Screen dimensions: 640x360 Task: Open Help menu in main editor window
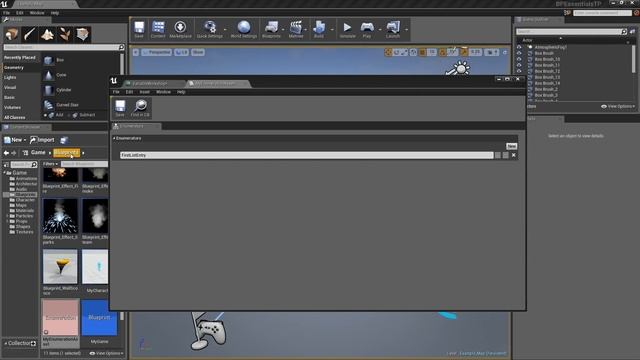(55, 13)
